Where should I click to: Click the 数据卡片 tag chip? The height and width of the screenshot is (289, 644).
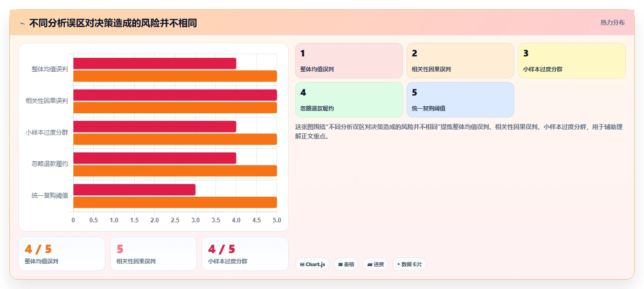click(x=409, y=264)
